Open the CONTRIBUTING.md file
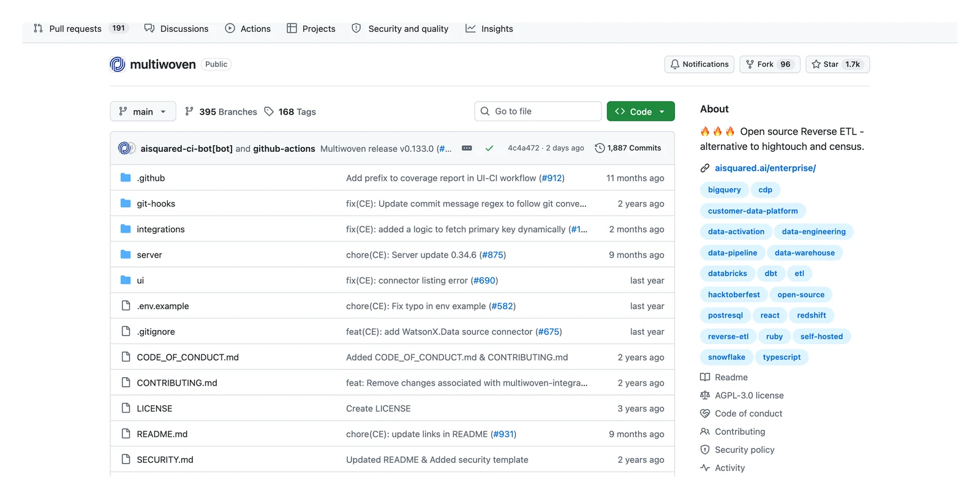 [177, 383]
